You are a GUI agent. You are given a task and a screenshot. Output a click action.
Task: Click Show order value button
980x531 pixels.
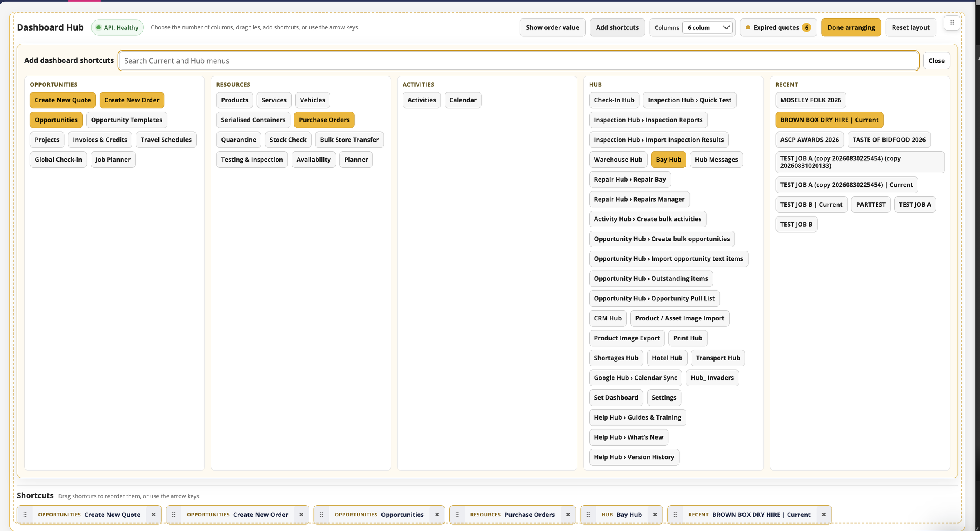(552, 27)
